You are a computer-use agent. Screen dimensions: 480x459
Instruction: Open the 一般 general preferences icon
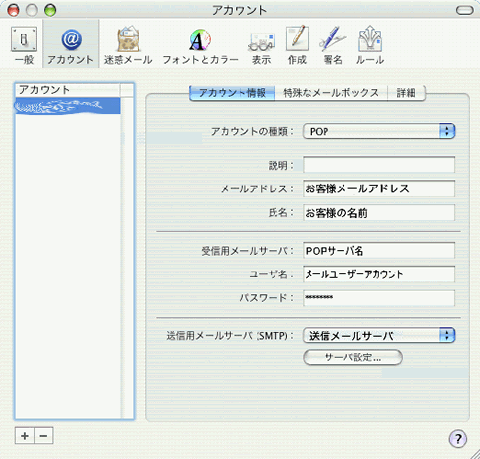(x=24, y=45)
